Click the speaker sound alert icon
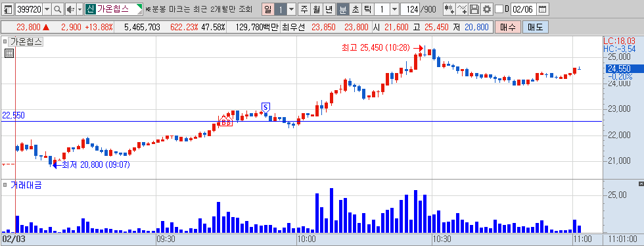The width and height of the screenshot is (644, 246). pos(71,9)
